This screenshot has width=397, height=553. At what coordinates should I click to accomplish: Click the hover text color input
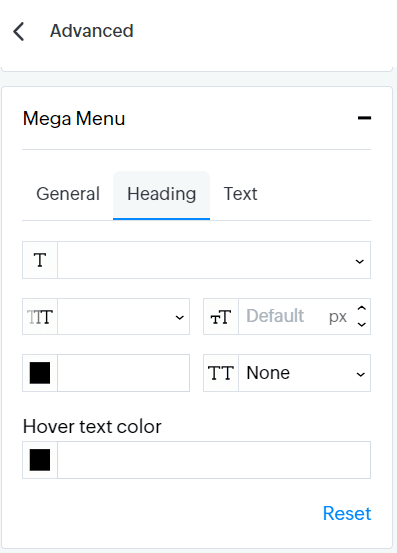click(214, 460)
